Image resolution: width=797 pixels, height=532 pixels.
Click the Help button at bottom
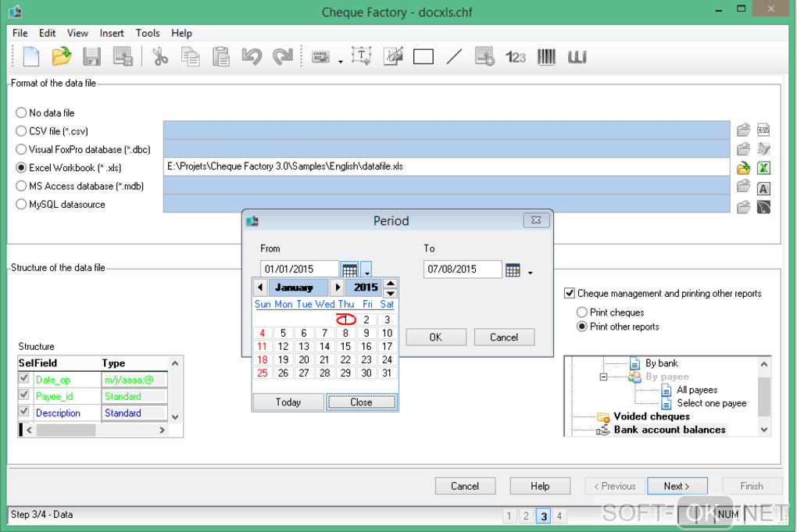point(540,486)
